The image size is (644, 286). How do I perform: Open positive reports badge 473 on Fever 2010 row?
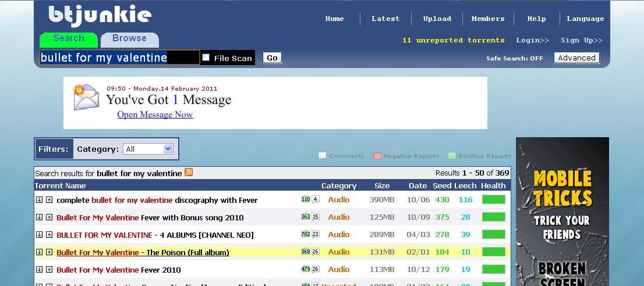point(306,269)
